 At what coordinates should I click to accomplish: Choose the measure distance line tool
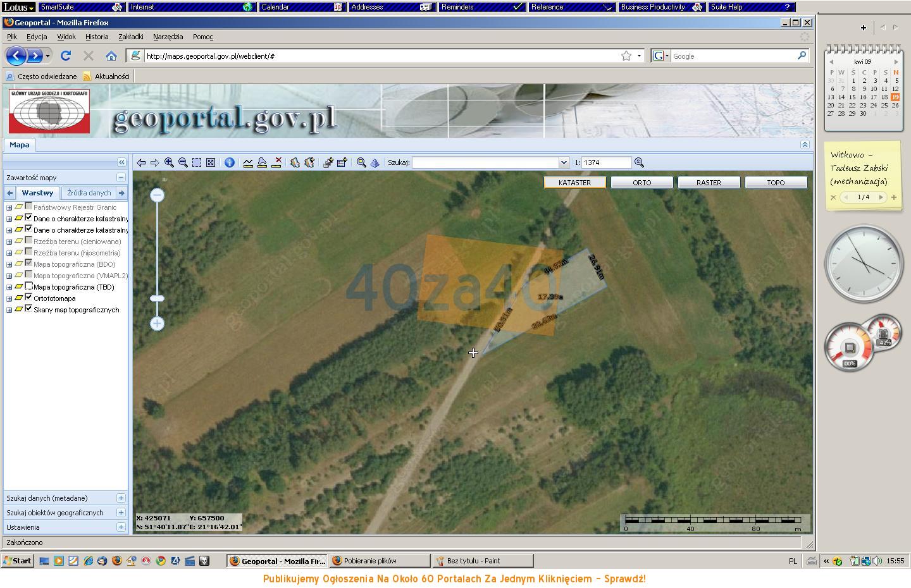248,162
